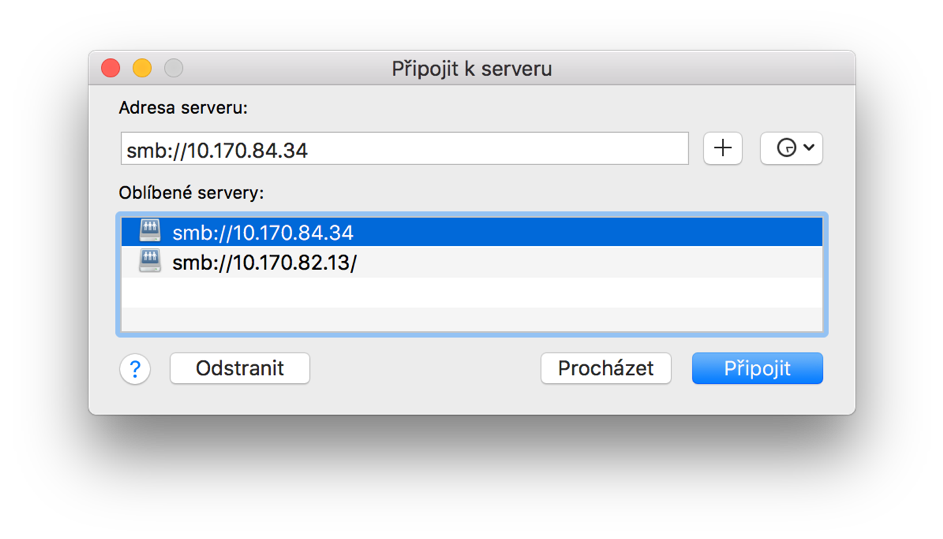Image resolution: width=943 pixels, height=539 pixels.
Task: Click the Připojit k serveru window title
Action: [472, 69]
